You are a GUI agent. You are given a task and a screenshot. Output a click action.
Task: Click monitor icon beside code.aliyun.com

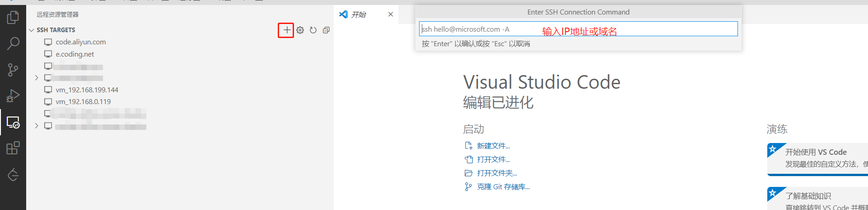(48, 42)
